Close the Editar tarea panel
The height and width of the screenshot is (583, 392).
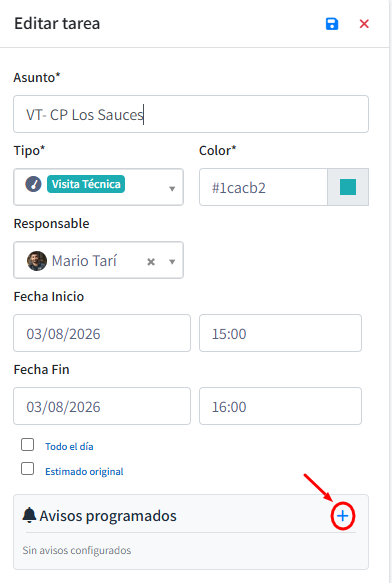click(x=364, y=24)
